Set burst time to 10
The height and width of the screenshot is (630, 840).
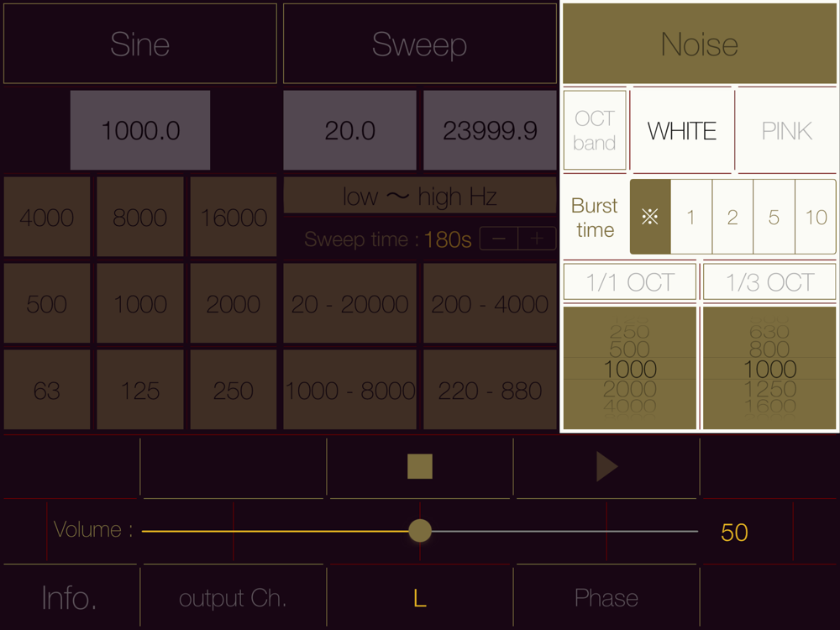tap(816, 217)
